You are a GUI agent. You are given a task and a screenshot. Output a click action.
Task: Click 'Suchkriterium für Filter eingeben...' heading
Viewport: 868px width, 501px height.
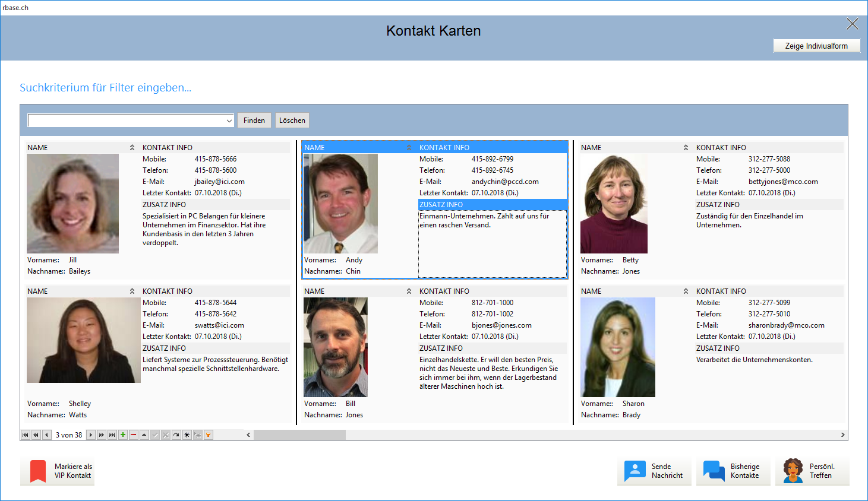(x=105, y=88)
